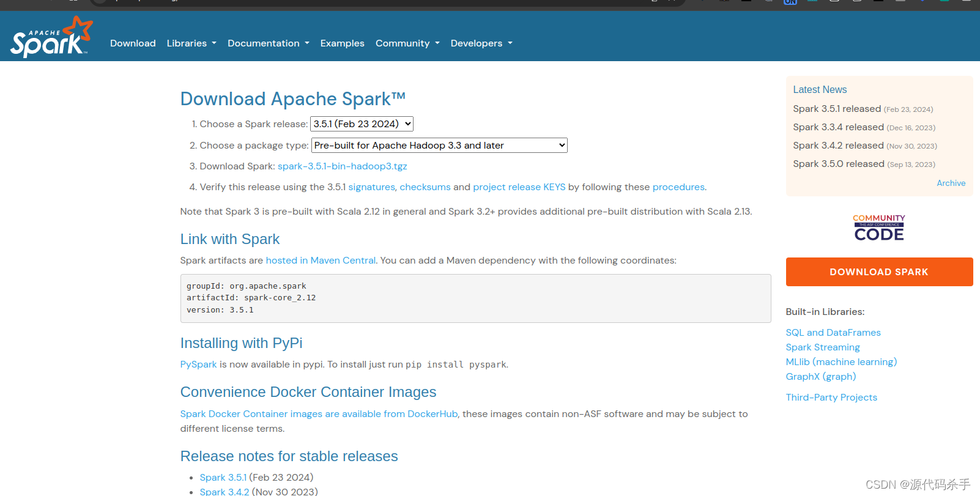The image size is (980, 496).
Task: Open Spark 3.4.2 released news item
Action: click(839, 146)
